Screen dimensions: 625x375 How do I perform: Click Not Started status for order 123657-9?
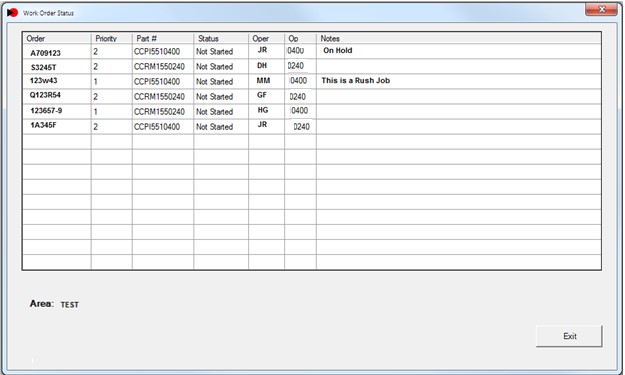214,112
